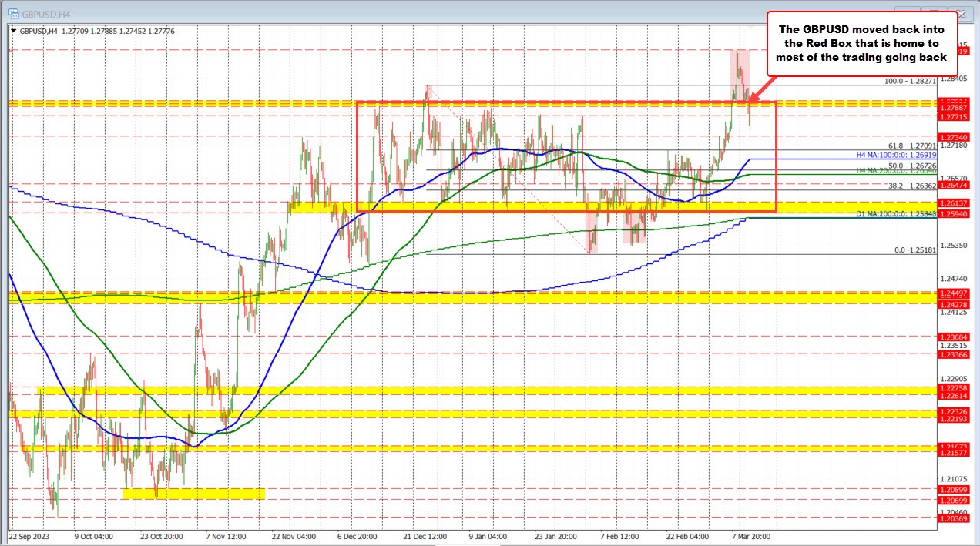Click the red 1.22614 price tag
Image resolution: width=980 pixels, height=546 pixels.
(x=953, y=396)
